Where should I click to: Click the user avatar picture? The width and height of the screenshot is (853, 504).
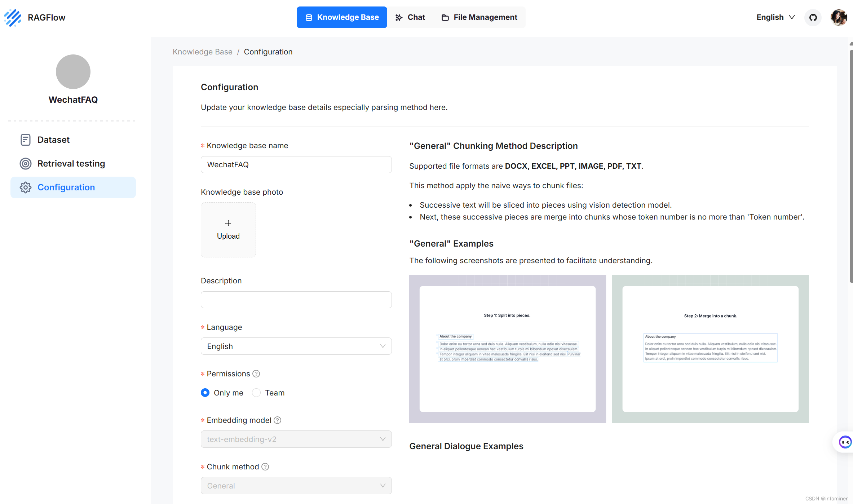click(839, 17)
